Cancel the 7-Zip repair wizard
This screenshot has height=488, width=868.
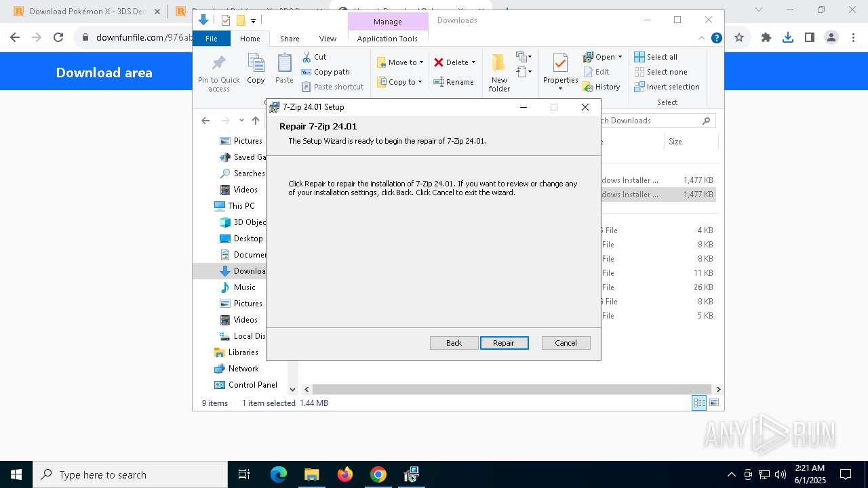point(566,343)
